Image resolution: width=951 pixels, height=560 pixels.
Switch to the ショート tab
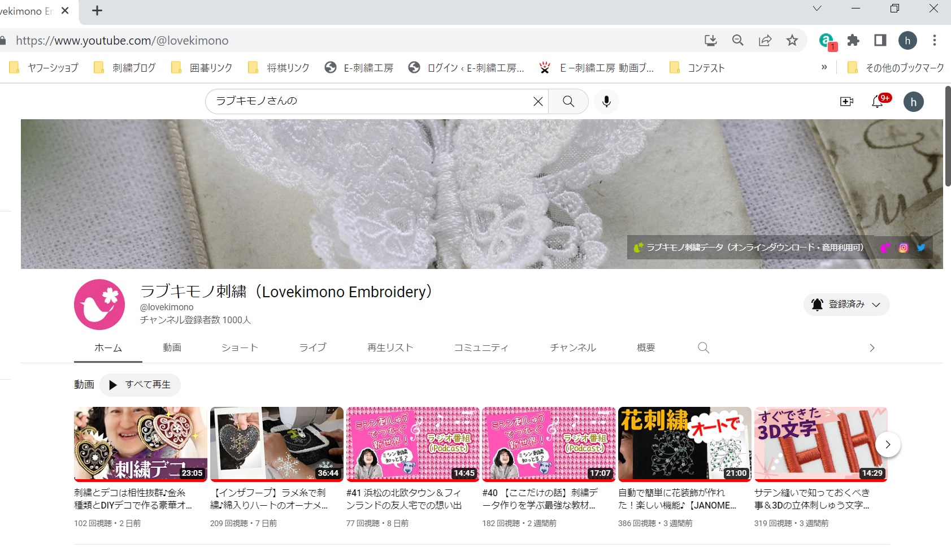coord(240,348)
